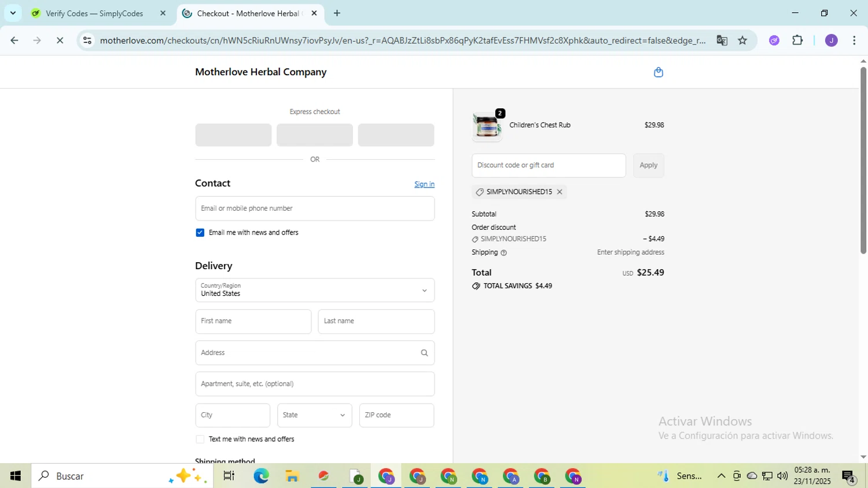Screen dimensions: 868x488
Task: Focus the ZIP code field
Action: pyautogui.click(x=396, y=415)
